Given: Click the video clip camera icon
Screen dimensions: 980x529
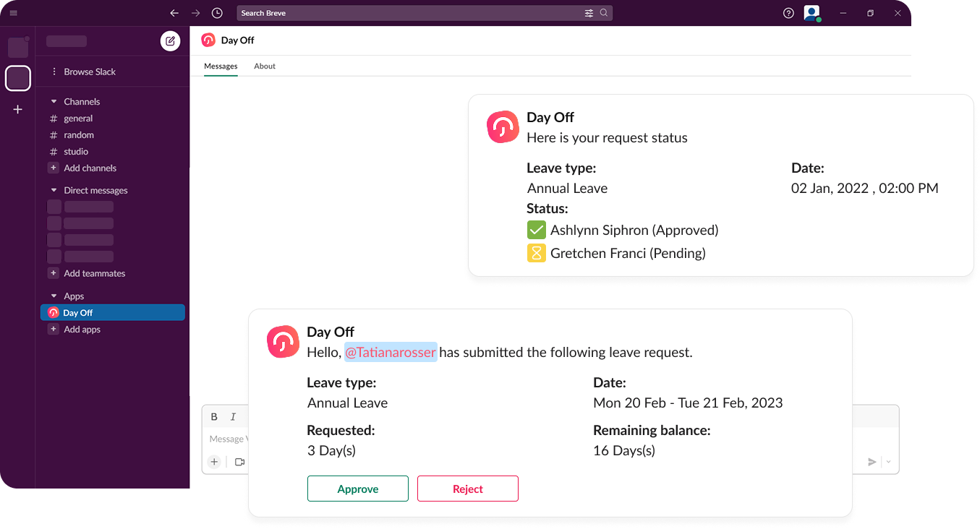Looking at the screenshot, I should pos(239,462).
